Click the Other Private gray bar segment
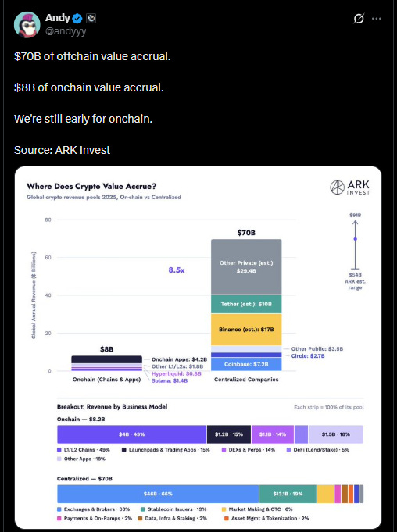397x532 pixels. pos(246,266)
